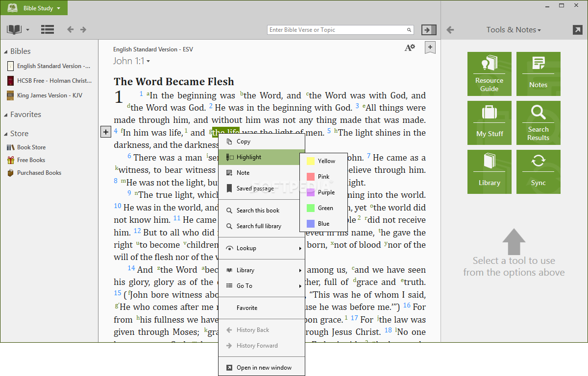Select English Standard Version in the sidebar

click(49, 66)
